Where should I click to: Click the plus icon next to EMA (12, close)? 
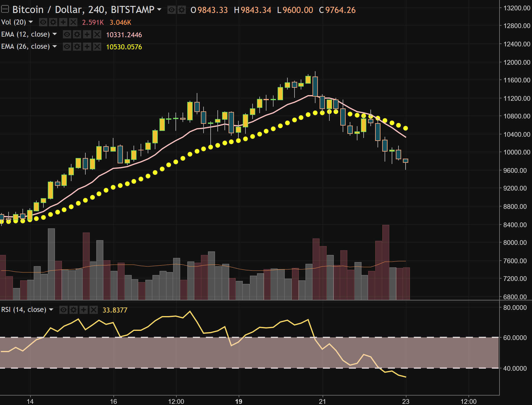(87, 35)
